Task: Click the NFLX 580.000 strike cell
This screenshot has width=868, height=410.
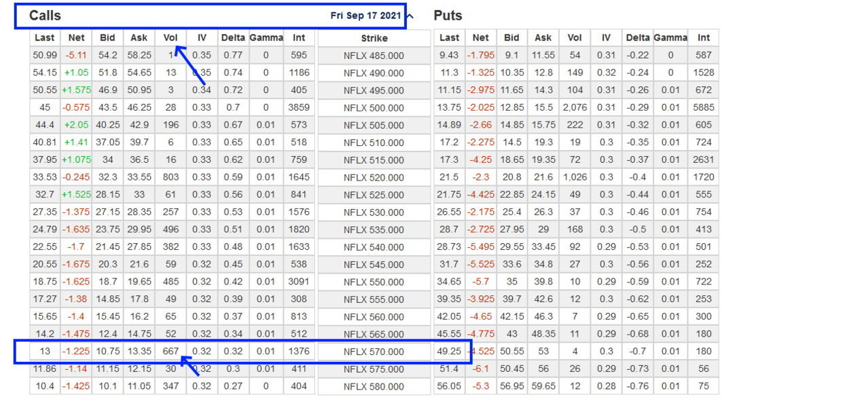Action: 374,387
